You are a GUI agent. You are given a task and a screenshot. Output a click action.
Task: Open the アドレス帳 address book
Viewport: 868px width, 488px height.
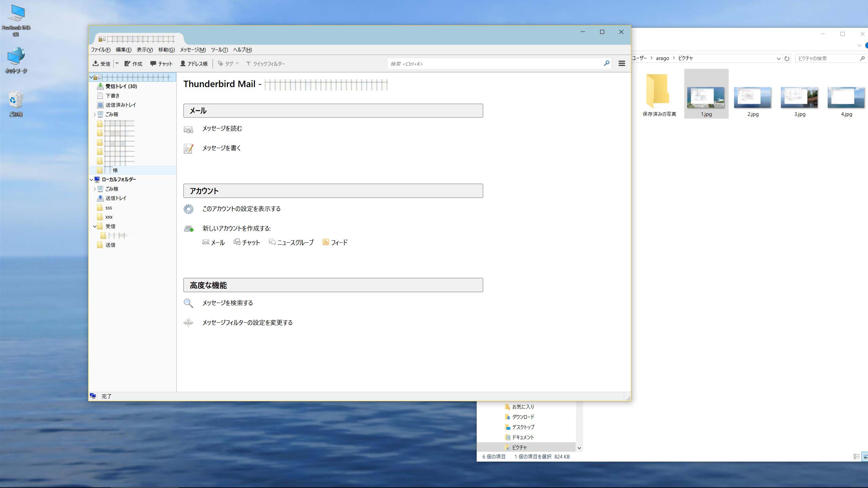pos(194,63)
